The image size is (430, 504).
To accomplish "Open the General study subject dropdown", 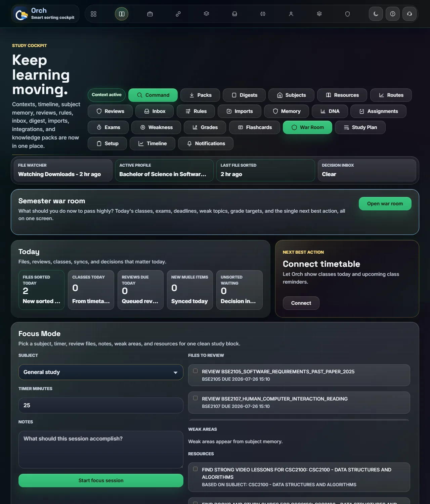I will (101, 372).
